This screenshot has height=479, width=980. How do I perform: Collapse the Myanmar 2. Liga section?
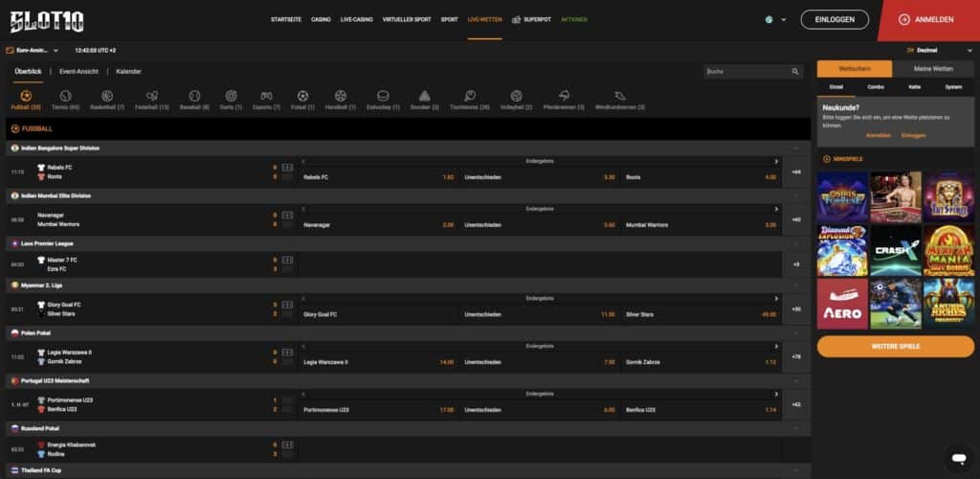[x=796, y=285]
